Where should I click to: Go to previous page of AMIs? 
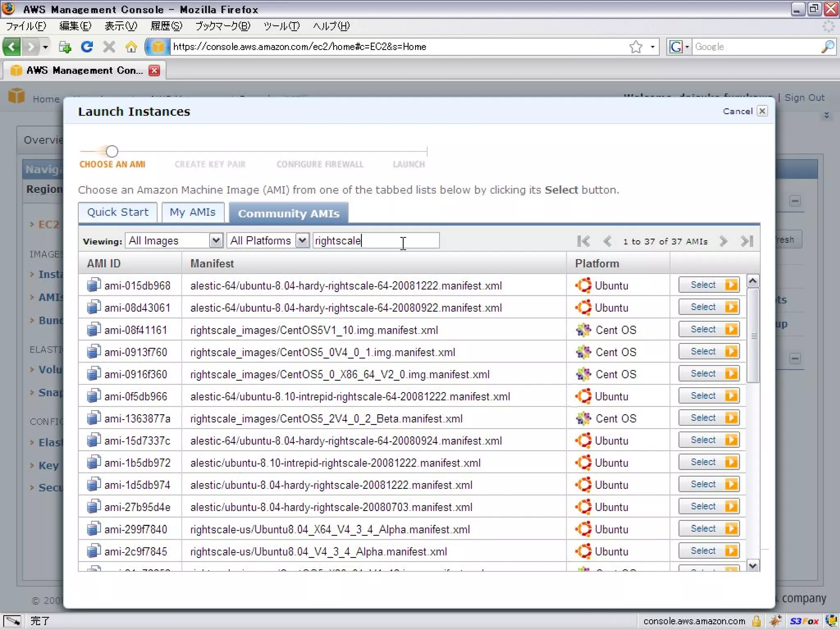607,241
